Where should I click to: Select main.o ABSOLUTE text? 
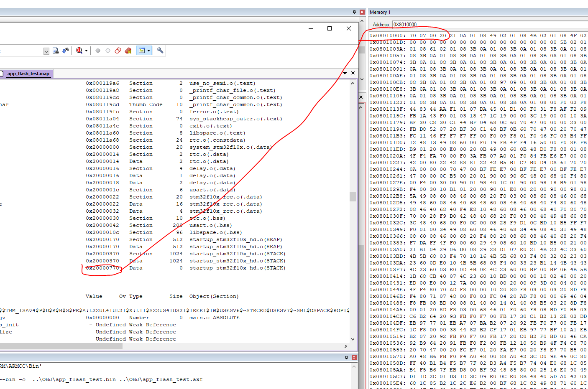tap(214, 318)
